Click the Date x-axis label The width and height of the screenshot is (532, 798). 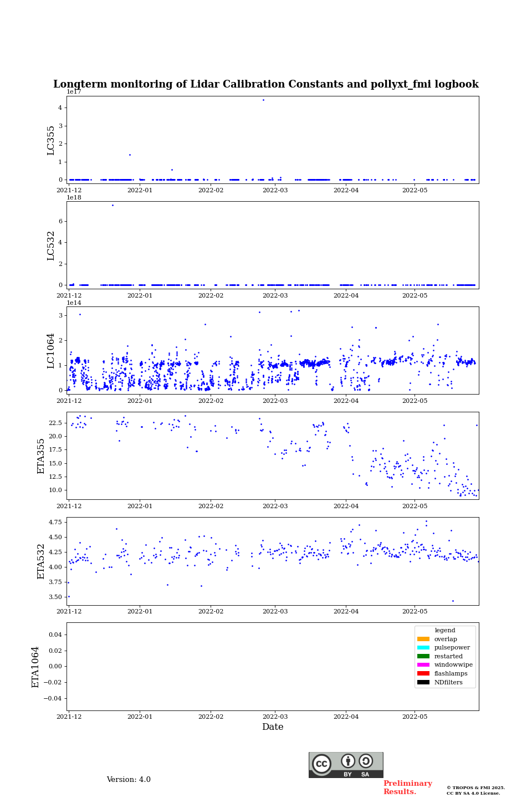[x=273, y=727]
